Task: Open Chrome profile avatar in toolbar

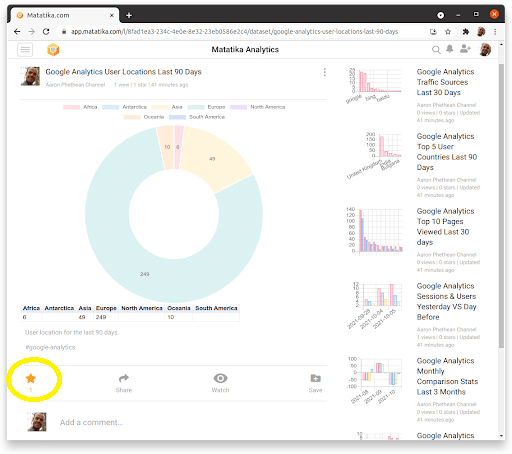Action: coord(481,32)
